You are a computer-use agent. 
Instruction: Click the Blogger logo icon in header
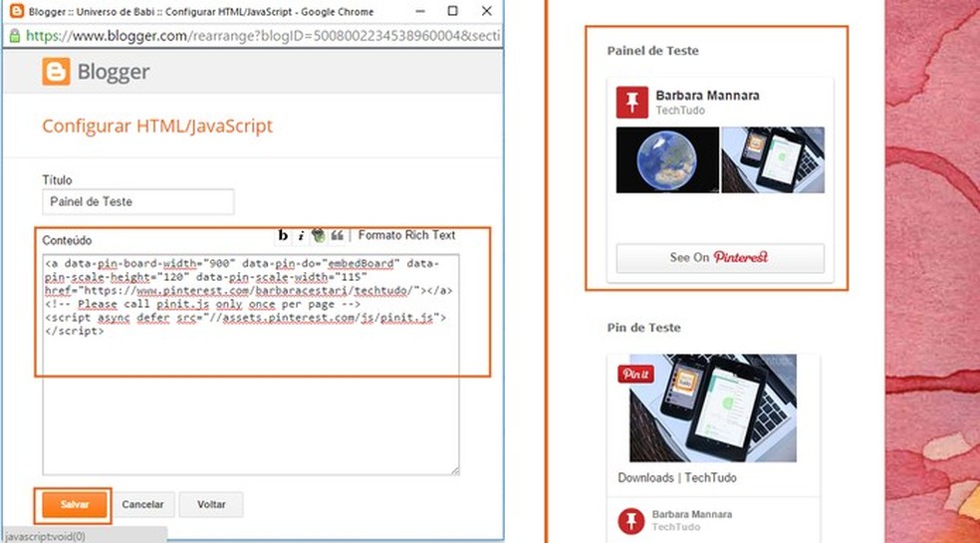coord(56,72)
